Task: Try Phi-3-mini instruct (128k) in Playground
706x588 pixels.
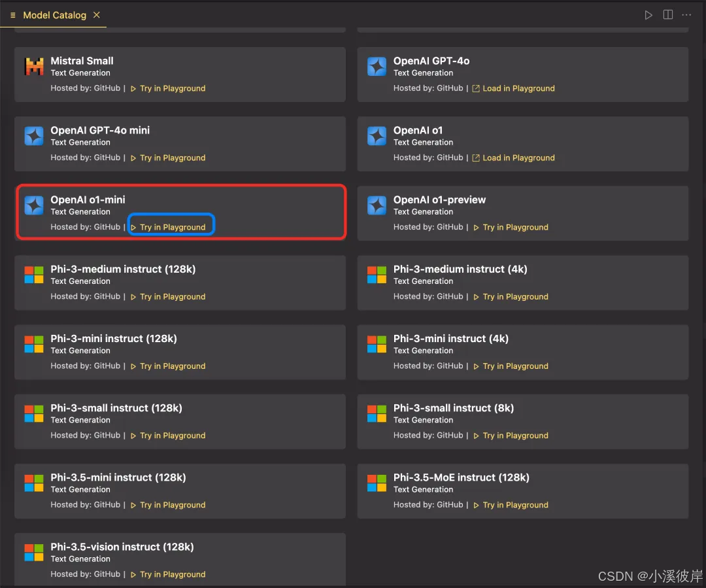Action: 168,366
